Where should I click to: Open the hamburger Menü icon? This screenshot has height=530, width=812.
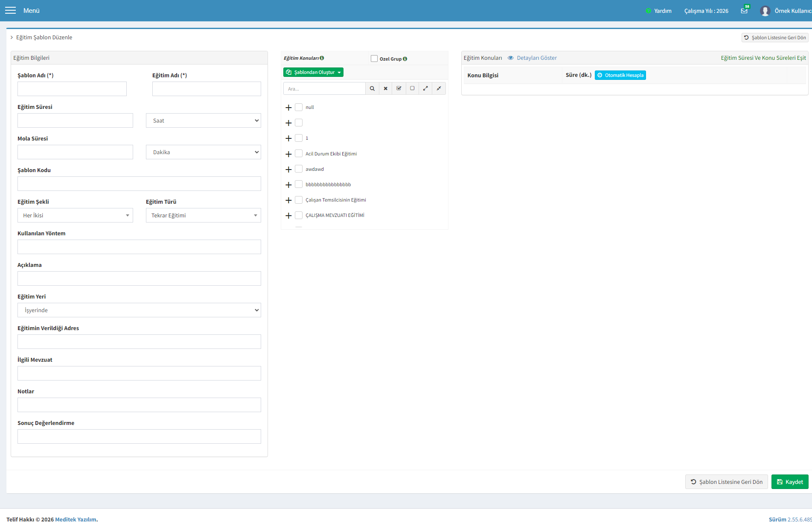click(x=10, y=10)
